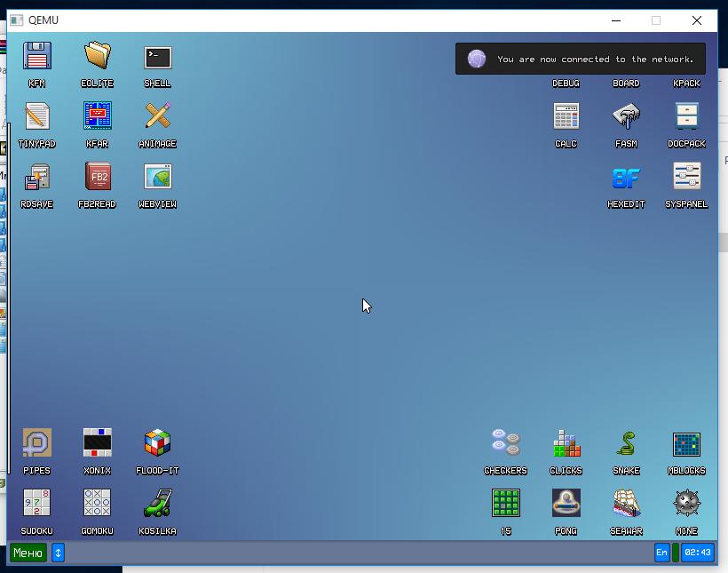Screen dimensions: 728x573
Task: Open the CALC calculator icon
Action: [566, 116]
